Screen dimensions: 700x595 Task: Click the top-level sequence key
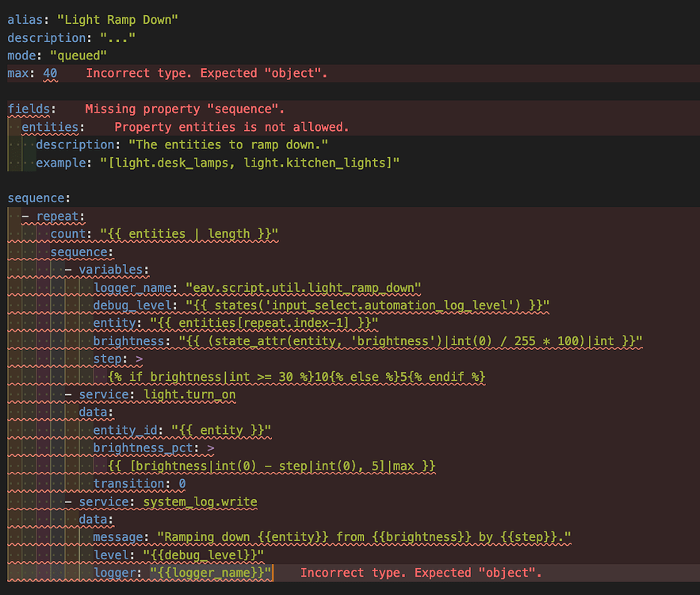[x=36, y=198]
